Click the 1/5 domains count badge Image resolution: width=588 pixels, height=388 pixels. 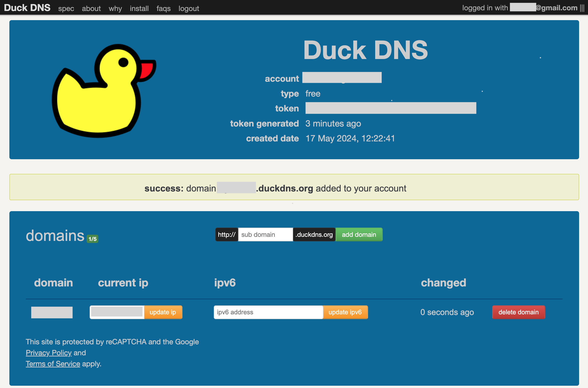coord(93,239)
